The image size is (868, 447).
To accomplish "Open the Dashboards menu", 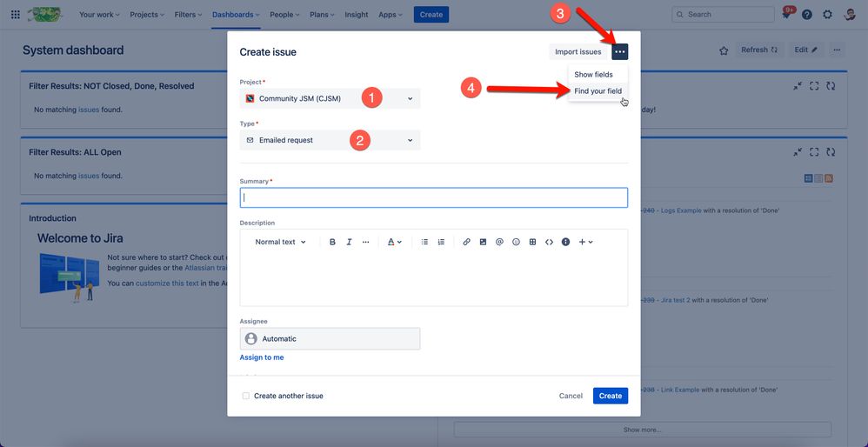I will (x=236, y=15).
